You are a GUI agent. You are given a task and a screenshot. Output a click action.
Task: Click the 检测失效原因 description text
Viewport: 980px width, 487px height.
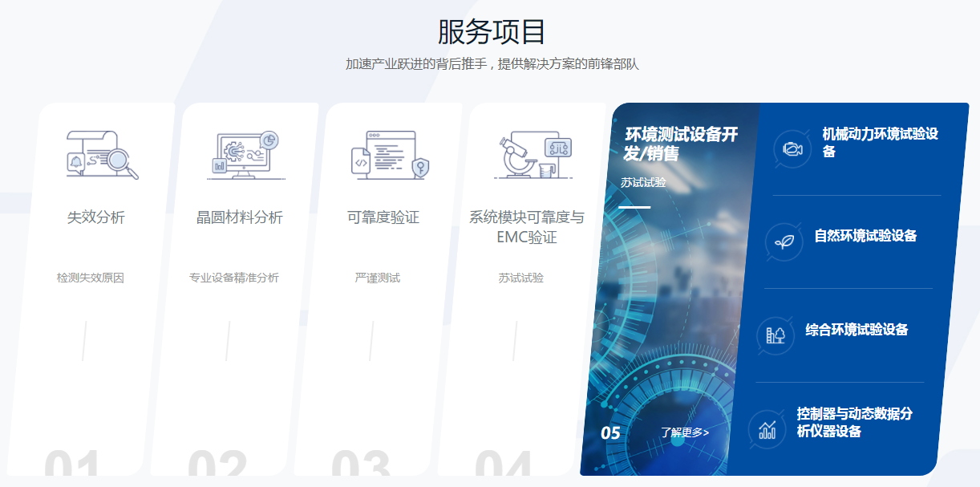pyautogui.click(x=91, y=278)
